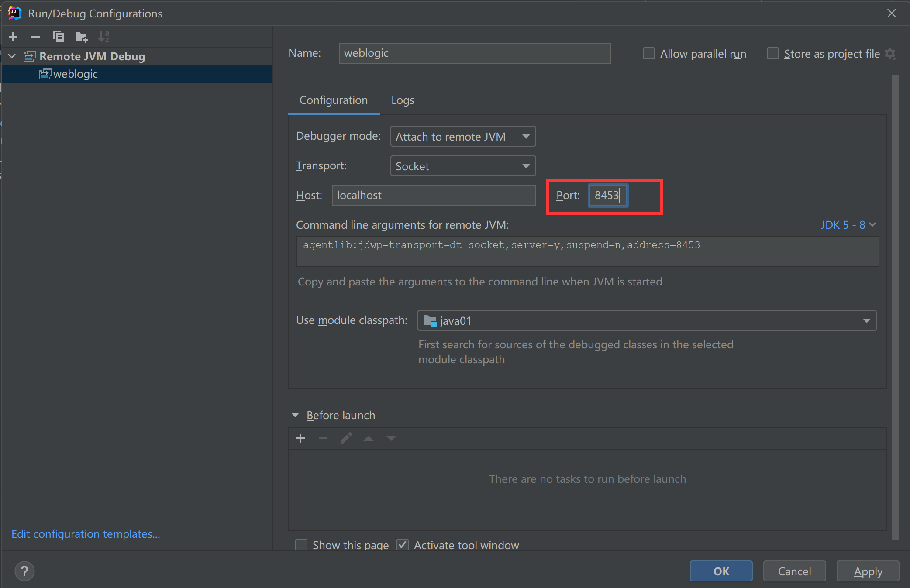910x588 pixels.
Task: Remove the selected configuration
Action: coord(36,37)
